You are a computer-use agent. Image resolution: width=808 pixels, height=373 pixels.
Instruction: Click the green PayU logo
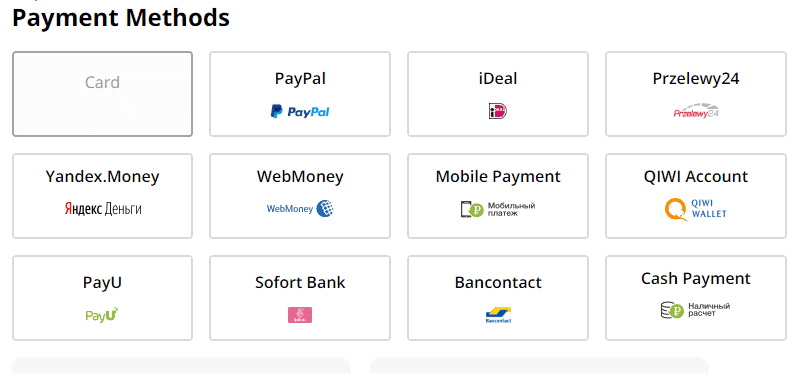[102, 315]
